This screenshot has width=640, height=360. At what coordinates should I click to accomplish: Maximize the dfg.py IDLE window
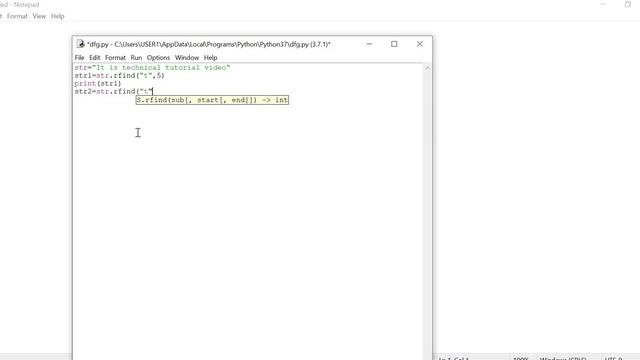(x=394, y=44)
